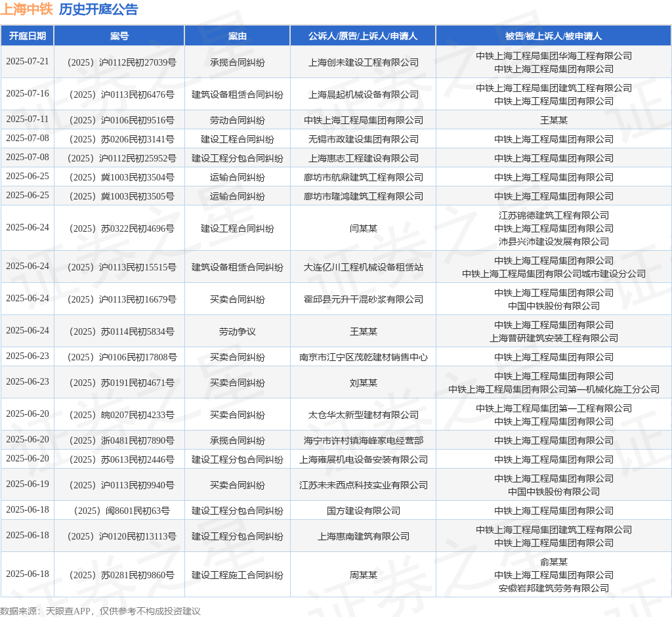Click plaintiff 廊坊市航鼎建筑工程有限公司

click(364, 177)
